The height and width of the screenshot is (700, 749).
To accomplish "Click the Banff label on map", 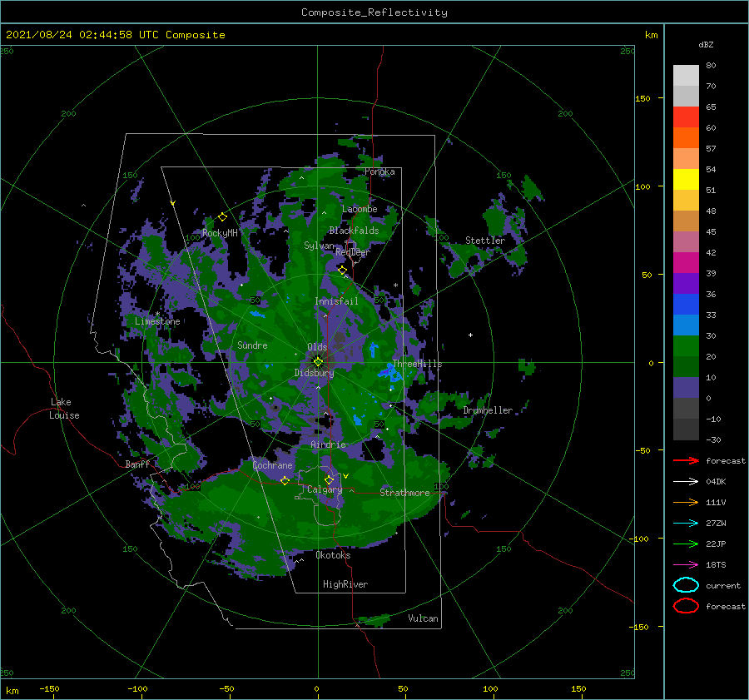I will pyautogui.click(x=137, y=464).
